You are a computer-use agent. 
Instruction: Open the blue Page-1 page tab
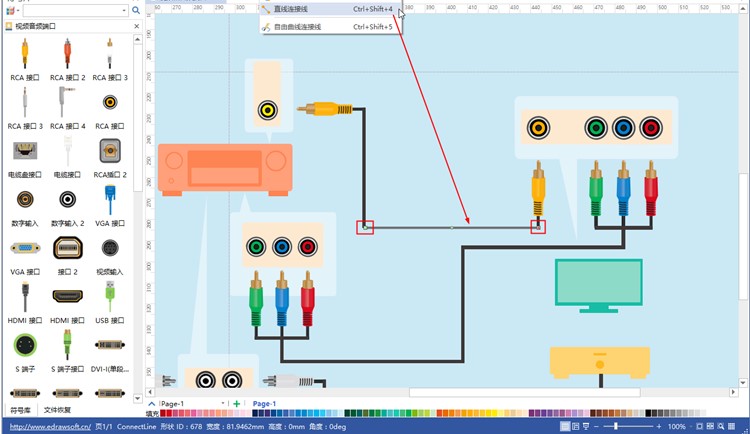pyautogui.click(x=264, y=404)
